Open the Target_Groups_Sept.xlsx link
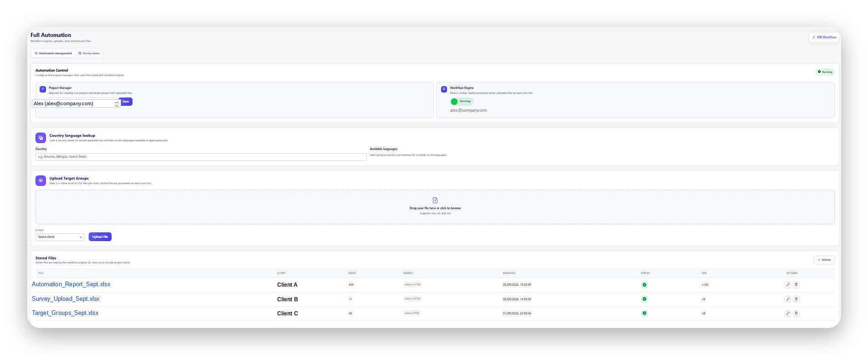The height and width of the screenshot is (355, 868). tap(65, 313)
